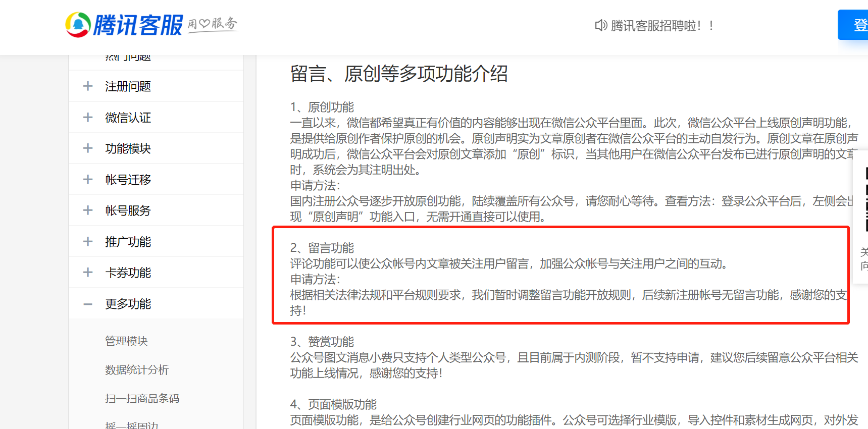Open the 扫一扫商品条码 submenu link
Viewport: 868px width, 429px height.
tap(142, 399)
